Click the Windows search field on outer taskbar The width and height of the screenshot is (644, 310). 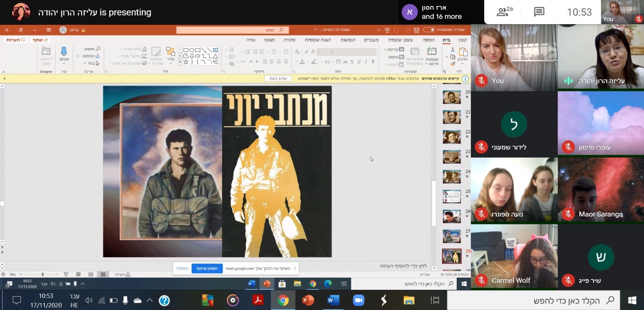pos(533,300)
